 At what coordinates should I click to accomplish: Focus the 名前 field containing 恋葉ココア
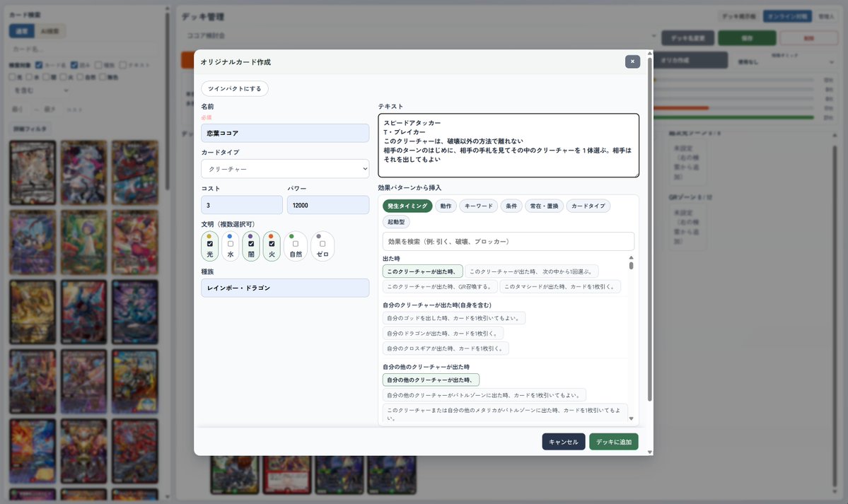coord(285,133)
